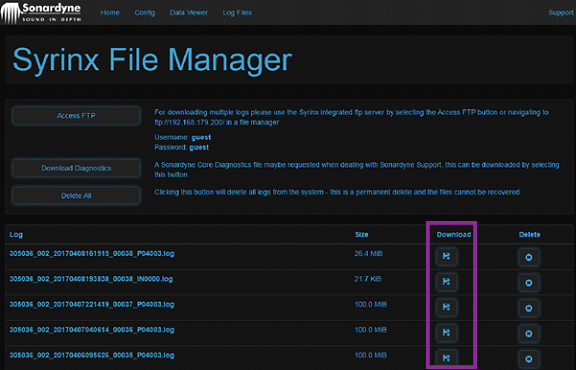Open the Config menu item
Viewport: 576px width, 370px height.
point(145,12)
